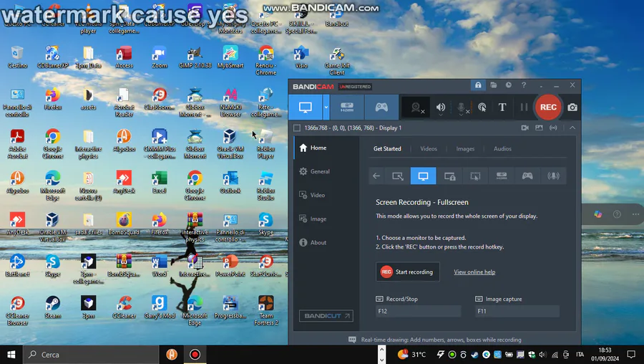This screenshot has width=644, height=364.
Task: Switch to the Videos tab
Action: click(429, 149)
